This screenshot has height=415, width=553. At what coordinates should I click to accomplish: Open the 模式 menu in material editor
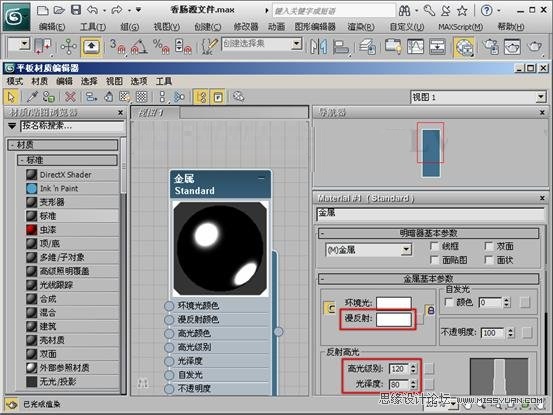click(x=15, y=81)
